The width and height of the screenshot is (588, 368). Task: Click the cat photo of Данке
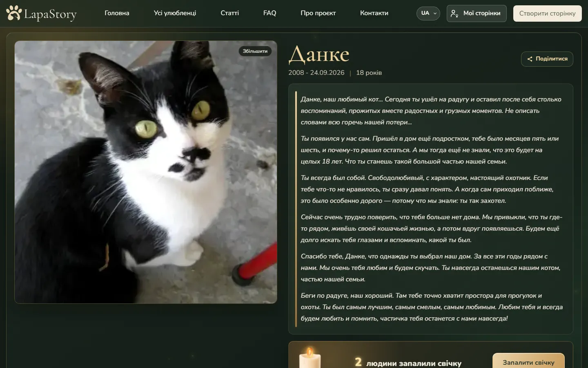[146, 172]
